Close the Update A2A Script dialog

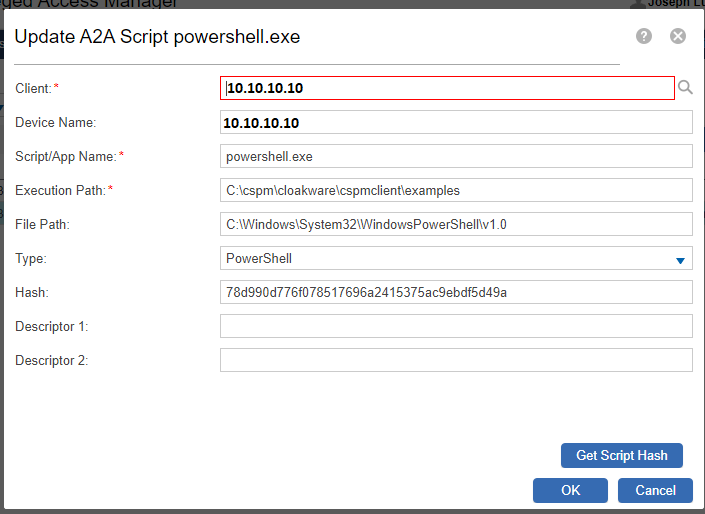(677, 36)
